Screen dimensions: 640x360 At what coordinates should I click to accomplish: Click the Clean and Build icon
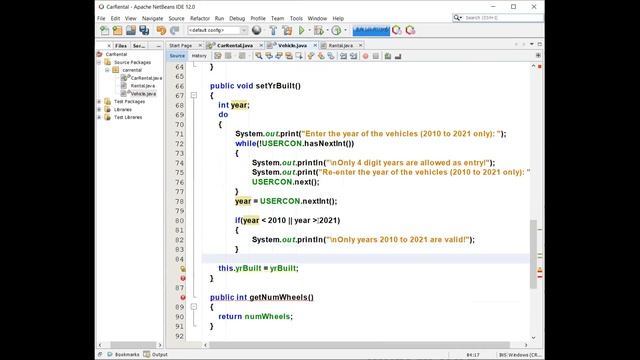click(x=287, y=30)
